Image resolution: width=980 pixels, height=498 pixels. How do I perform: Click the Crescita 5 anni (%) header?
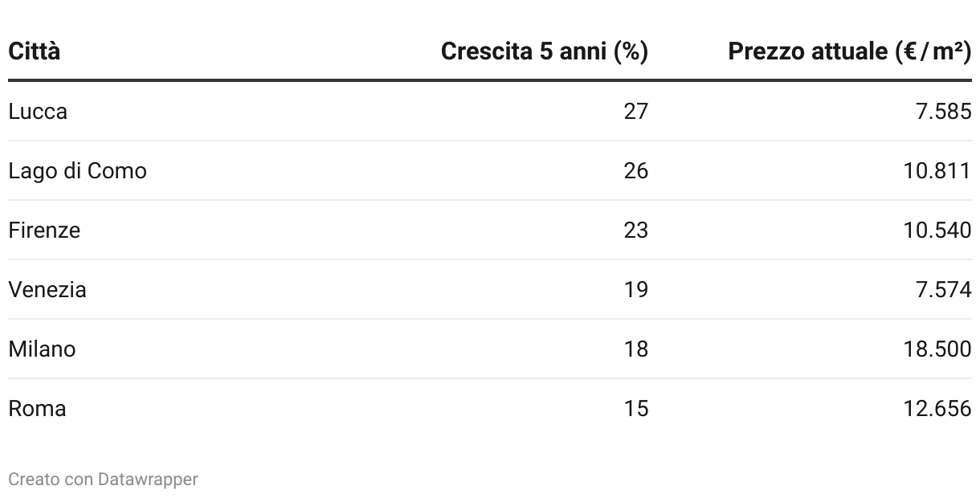pos(545,51)
